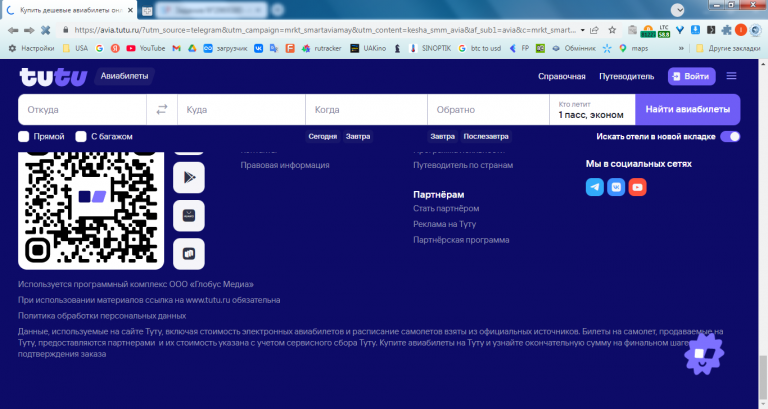The height and width of the screenshot is (409, 768).
Task: Open the VK bookmark icon
Action: (258, 48)
